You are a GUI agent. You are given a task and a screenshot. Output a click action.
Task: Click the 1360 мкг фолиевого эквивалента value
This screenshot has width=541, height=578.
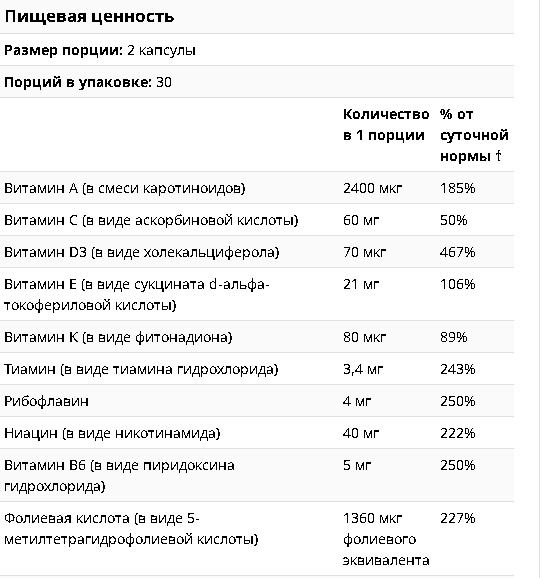(x=386, y=539)
